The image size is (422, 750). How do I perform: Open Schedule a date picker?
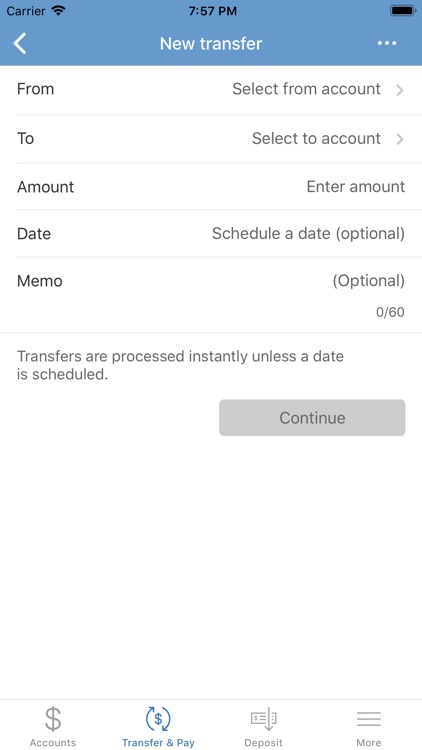[308, 233]
